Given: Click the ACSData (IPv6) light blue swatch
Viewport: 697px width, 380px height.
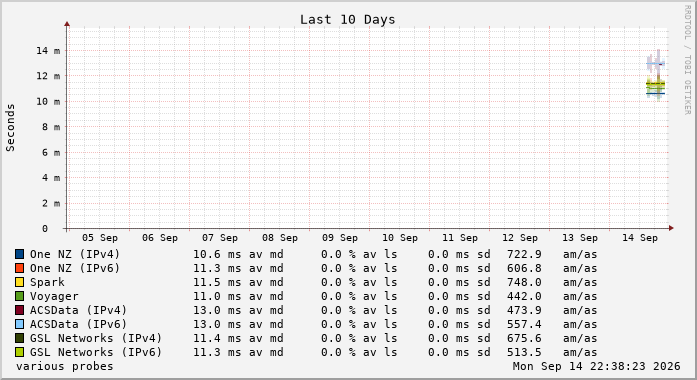Looking at the screenshot, I should point(20,324).
